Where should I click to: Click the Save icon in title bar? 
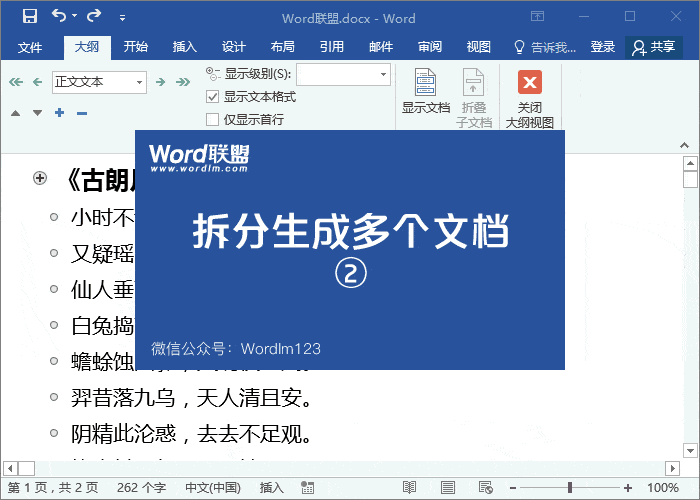(x=30, y=16)
